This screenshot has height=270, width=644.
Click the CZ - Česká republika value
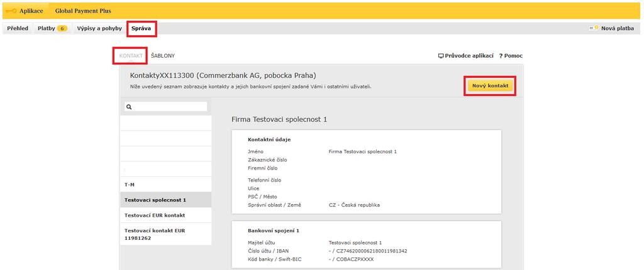354,205
